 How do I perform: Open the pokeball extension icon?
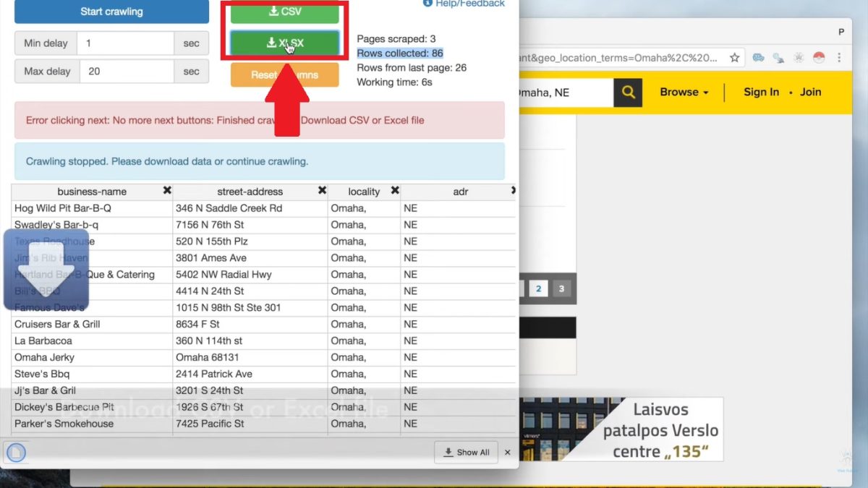tap(819, 57)
